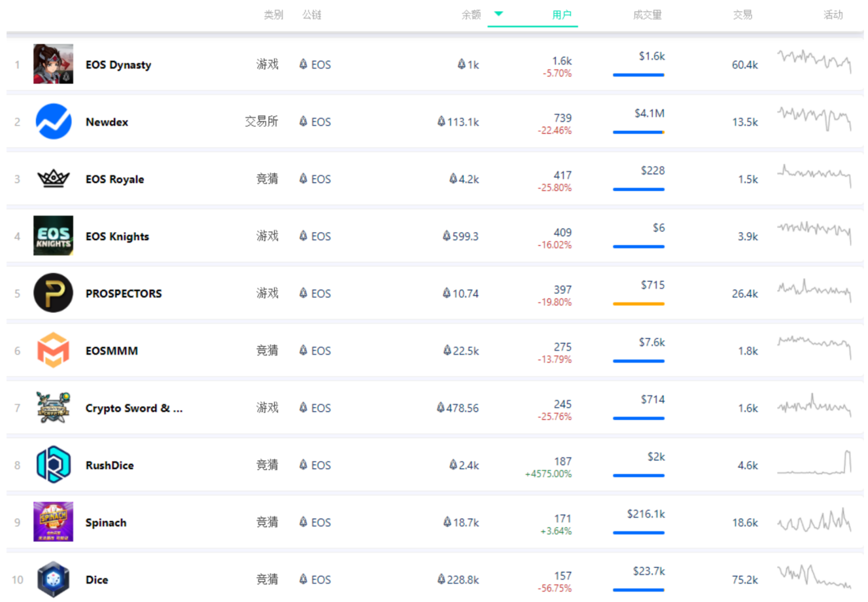Click Dice user change -56.75%
Image resolution: width=868 pixels, height=602 pixels.
(x=555, y=588)
